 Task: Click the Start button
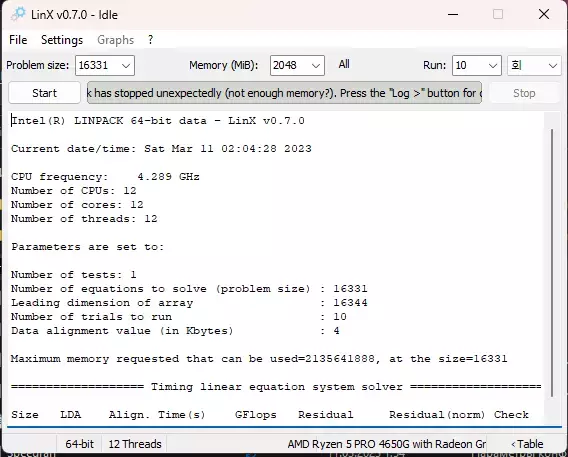pos(45,93)
